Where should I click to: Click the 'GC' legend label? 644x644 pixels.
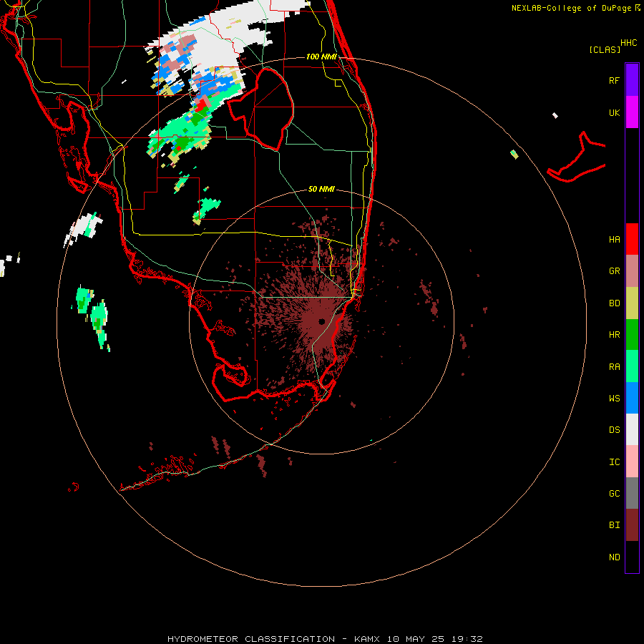click(614, 494)
